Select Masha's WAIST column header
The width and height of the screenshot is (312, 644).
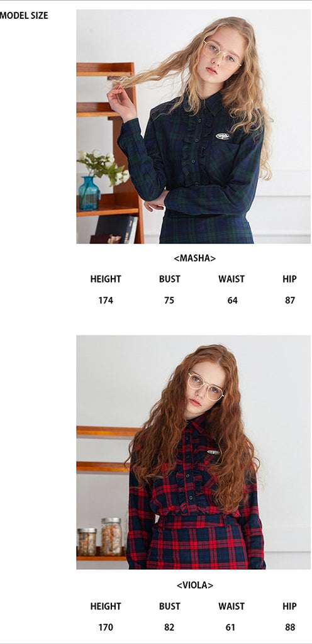coord(231,279)
